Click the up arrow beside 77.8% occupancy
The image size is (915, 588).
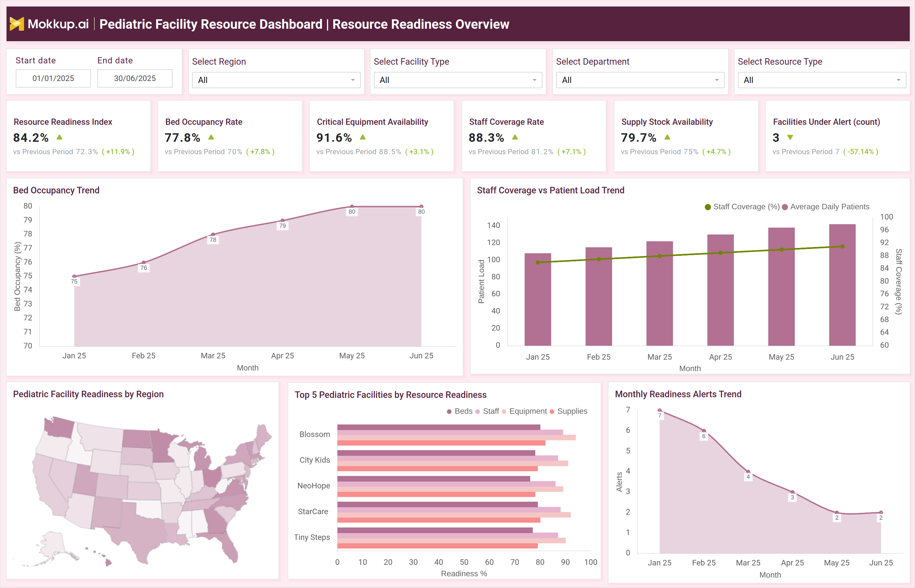tap(211, 137)
